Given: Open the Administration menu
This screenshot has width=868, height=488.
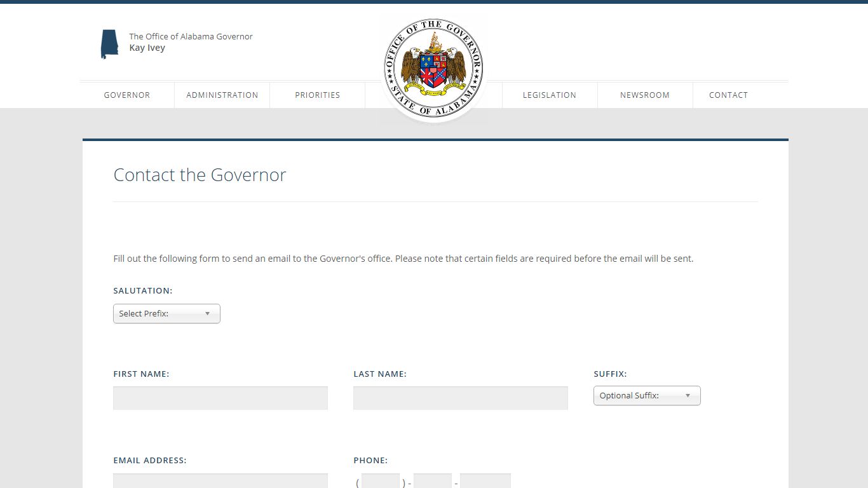Looking at the screenshot, I should [x=222, y=95].
